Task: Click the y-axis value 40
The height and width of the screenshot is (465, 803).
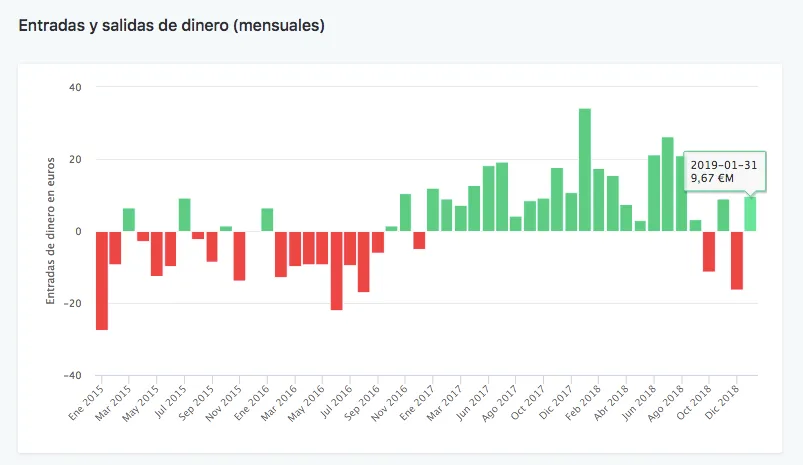Action: [x=75, y=87]
